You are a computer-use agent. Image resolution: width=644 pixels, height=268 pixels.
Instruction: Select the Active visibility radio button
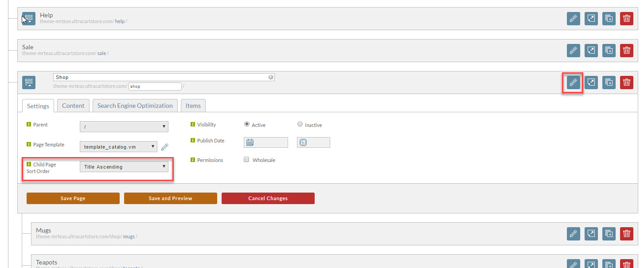(247, 124)
